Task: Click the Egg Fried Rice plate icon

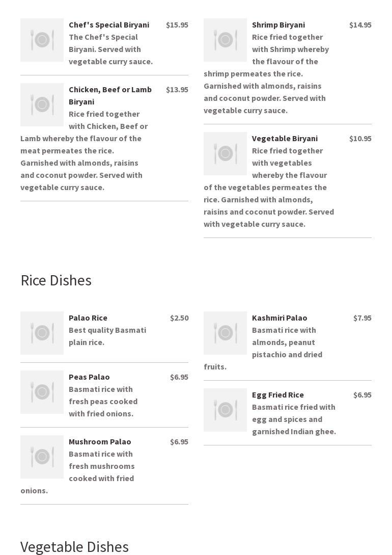Action: coord(225,410)
